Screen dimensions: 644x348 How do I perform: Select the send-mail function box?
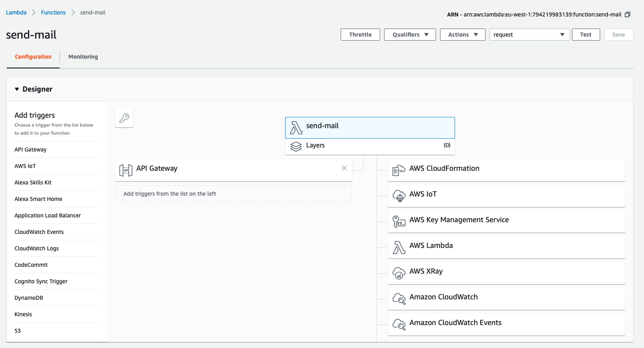tap(370, 128)
